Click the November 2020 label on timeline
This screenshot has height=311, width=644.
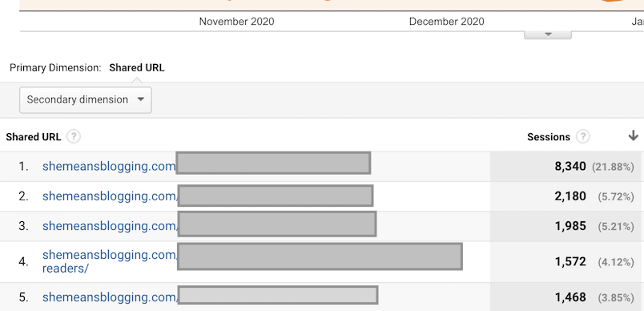[x=236, y=22]
